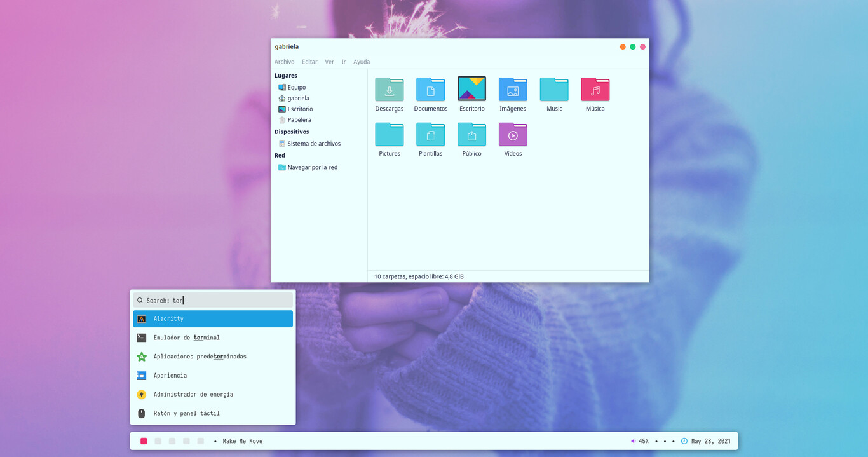
Task: Click the orange window button
Action: (623, 47)
